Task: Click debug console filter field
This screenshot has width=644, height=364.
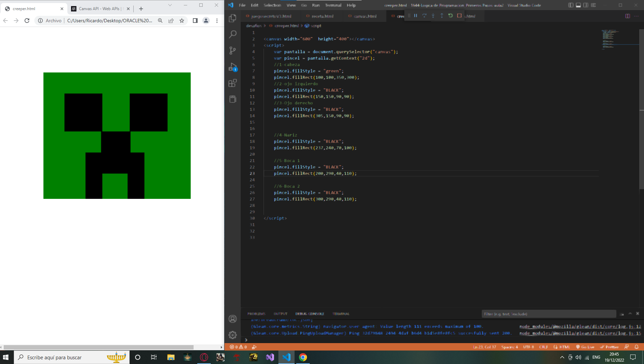Action: click(549, 314)
